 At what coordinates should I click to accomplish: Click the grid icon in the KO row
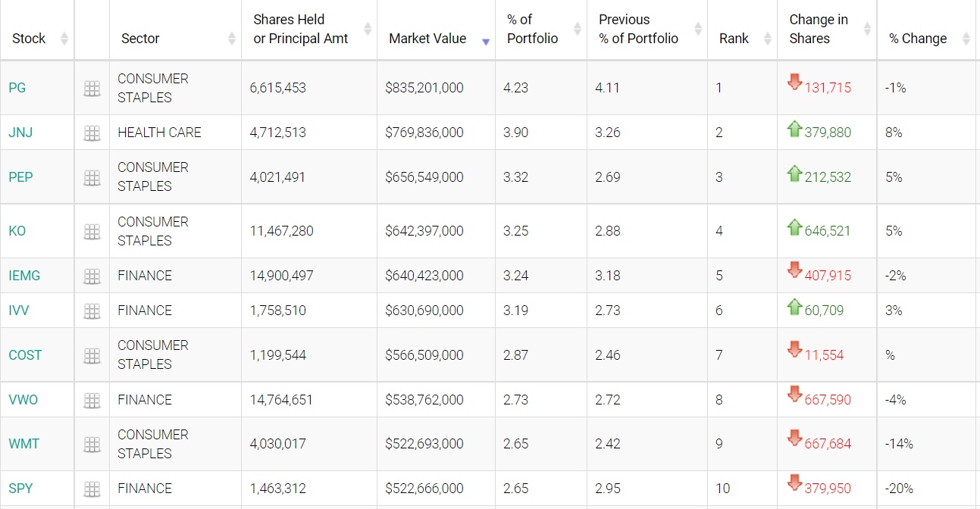(x=92, y=232)
